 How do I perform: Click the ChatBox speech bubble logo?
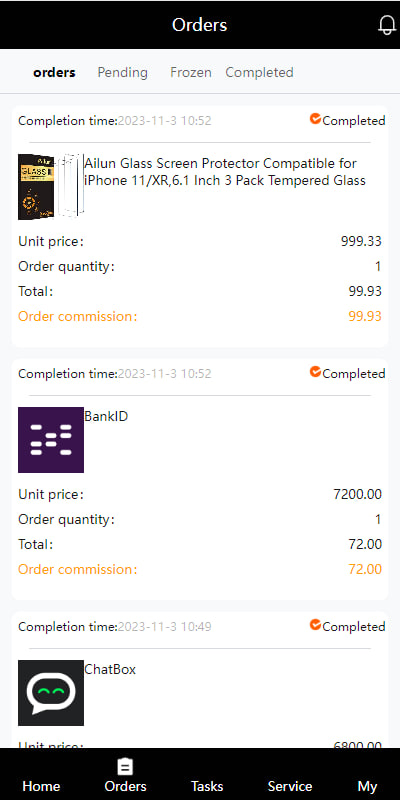(51, 693)
